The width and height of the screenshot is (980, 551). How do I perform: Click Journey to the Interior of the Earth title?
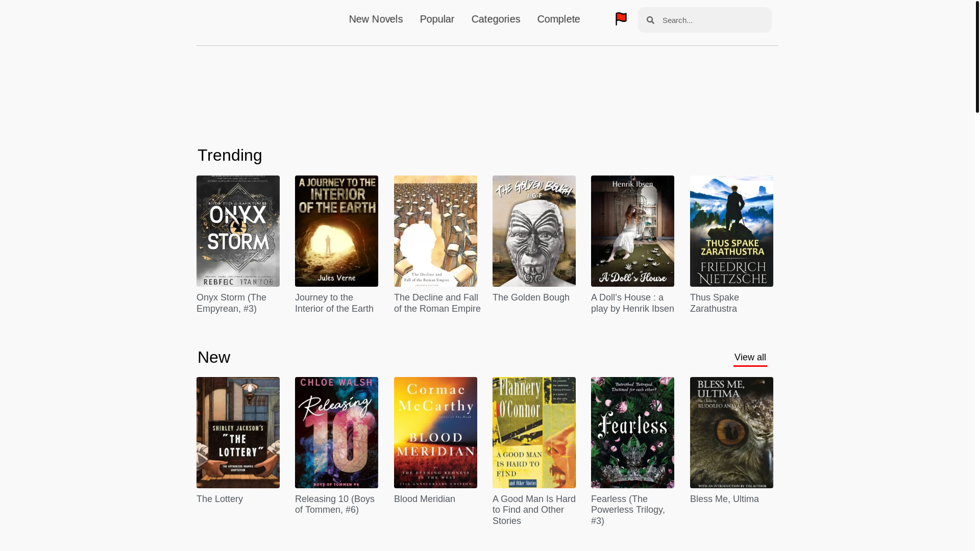coord(334,303)
